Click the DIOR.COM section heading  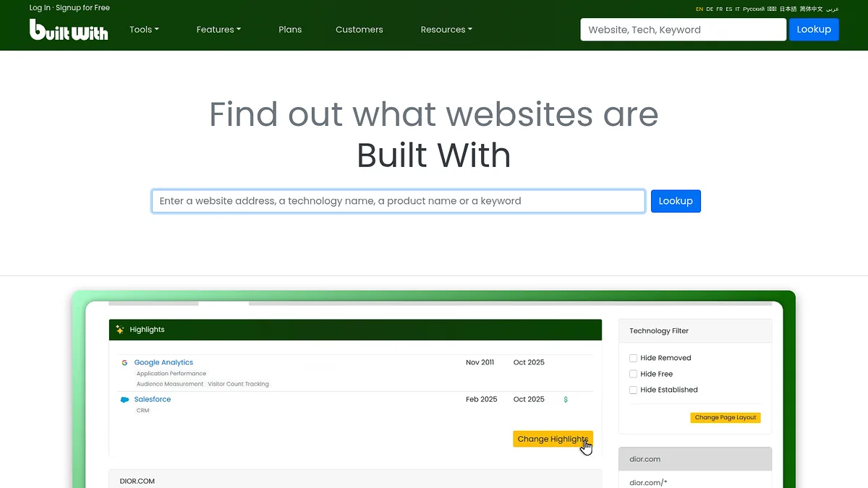click(137, 481)
